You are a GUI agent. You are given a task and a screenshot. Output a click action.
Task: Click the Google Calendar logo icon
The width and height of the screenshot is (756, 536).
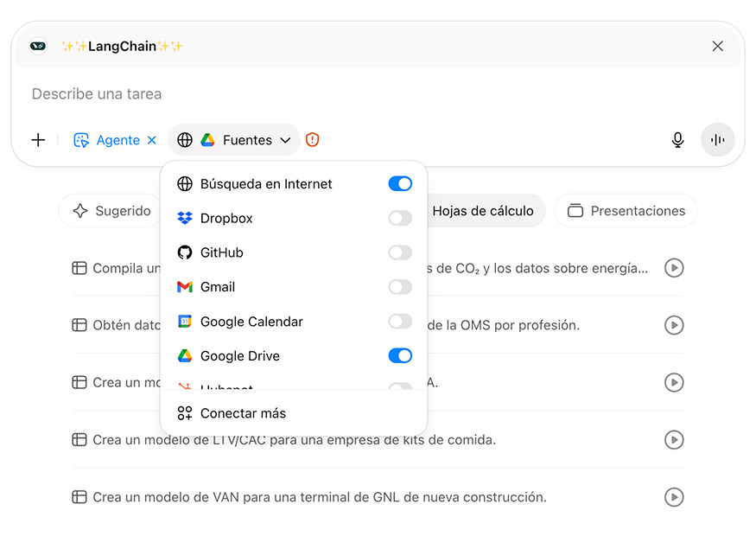click(185, 322)
